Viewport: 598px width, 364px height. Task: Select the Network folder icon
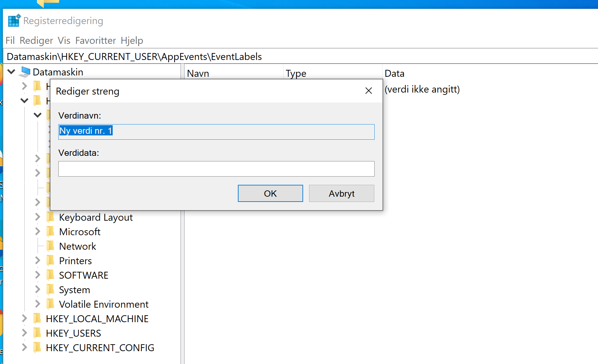coord(51,246)
